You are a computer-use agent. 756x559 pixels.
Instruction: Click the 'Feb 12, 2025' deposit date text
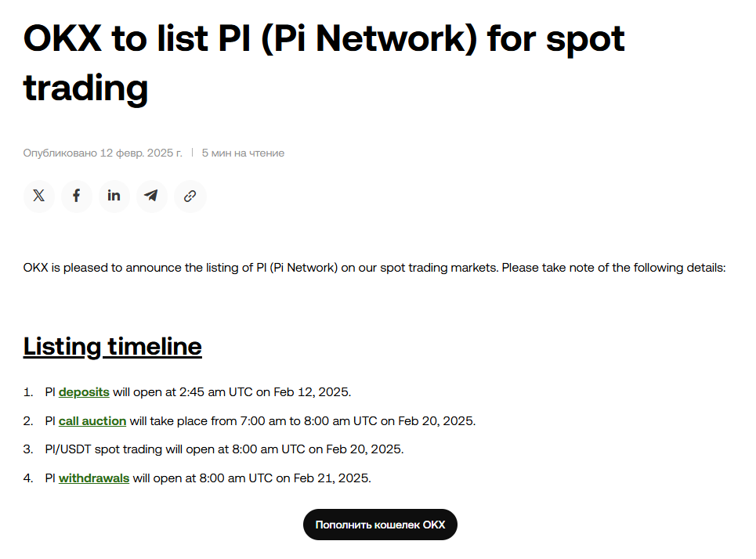click(x=312, y=392)
